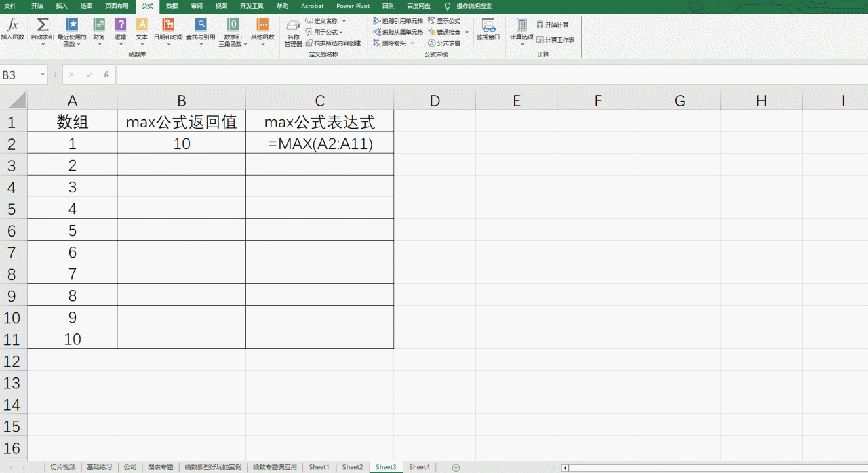Switch to the Power Pivot tab

(x=353, y=6)
